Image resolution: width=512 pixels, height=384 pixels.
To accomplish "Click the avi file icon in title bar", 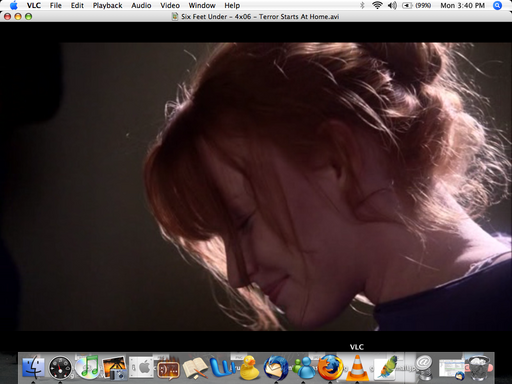I will pyautogui.click(x=175, y=16).
